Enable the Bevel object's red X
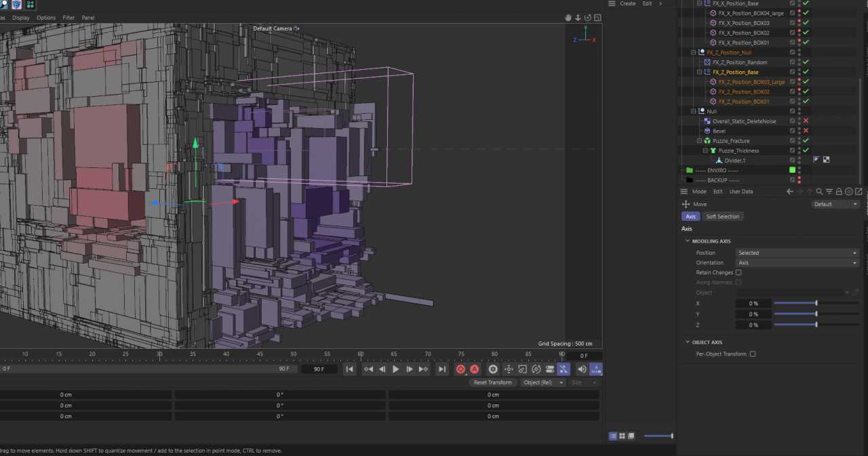The width and height of the screenshot is (868, 456). pos(806,131)
